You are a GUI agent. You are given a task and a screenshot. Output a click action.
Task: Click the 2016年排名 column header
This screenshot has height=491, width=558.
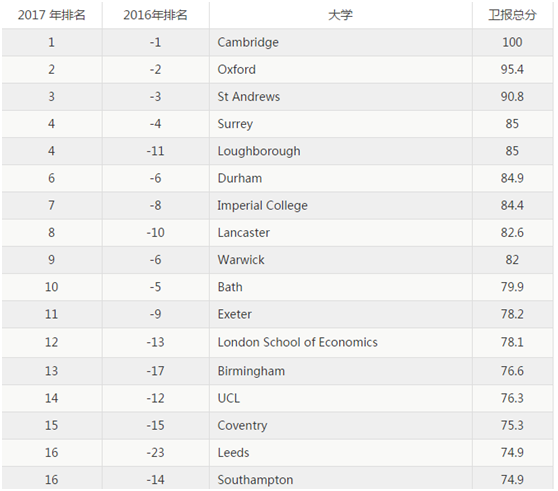[156, 15]
